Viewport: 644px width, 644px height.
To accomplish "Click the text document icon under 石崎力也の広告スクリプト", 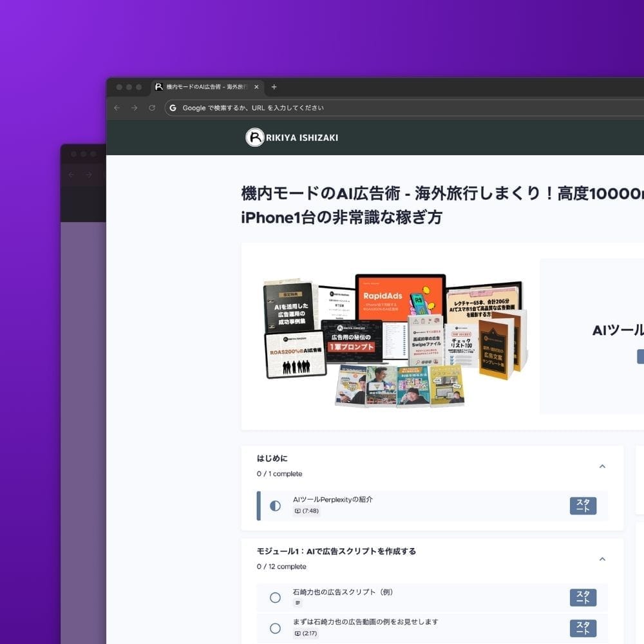I will (x=298, y=603).
